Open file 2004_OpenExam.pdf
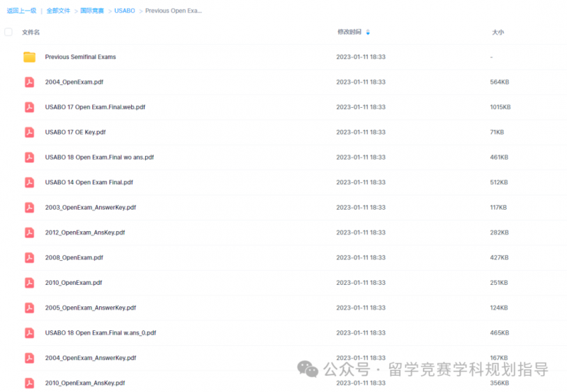Image resolution: width=567 pixels, height=392 pixels. [74, 82]
